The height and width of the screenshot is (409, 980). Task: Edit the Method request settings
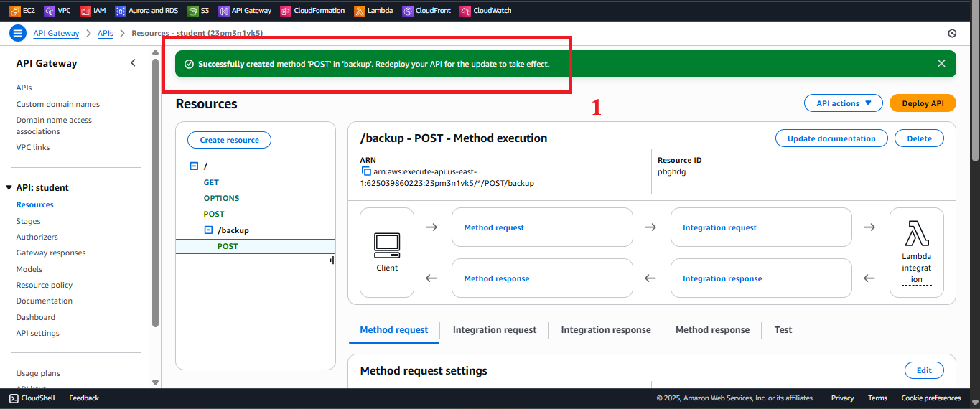pyautogui.click(x=924, y=370)
